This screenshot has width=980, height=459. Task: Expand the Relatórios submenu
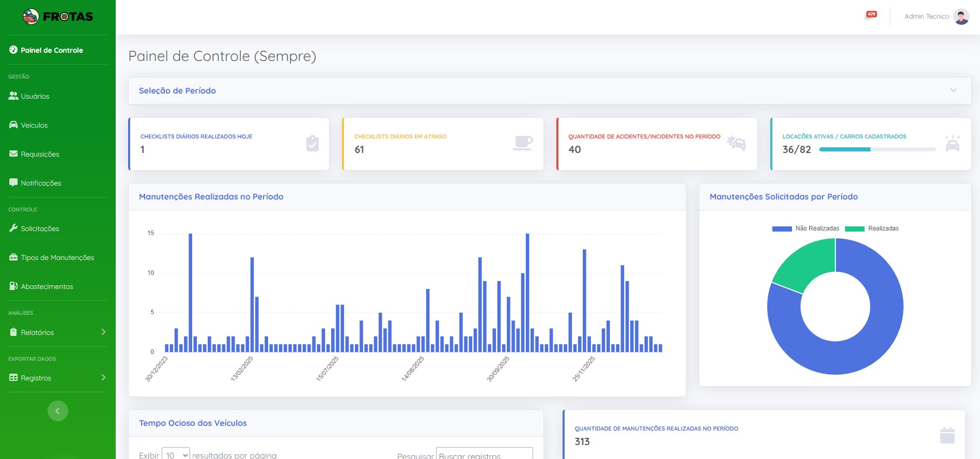tap(58, 332)
